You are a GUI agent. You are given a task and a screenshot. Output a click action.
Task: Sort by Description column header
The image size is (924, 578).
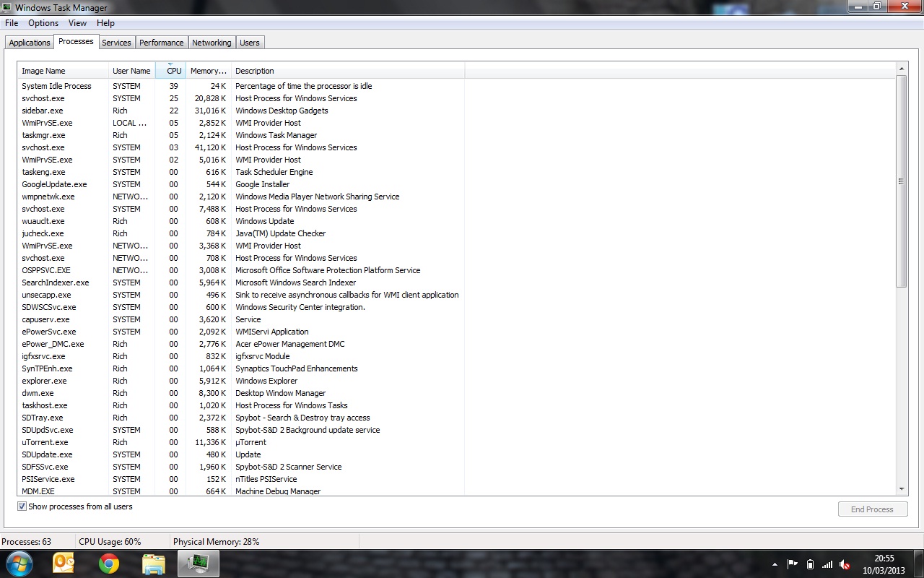[x=348, y=71]
